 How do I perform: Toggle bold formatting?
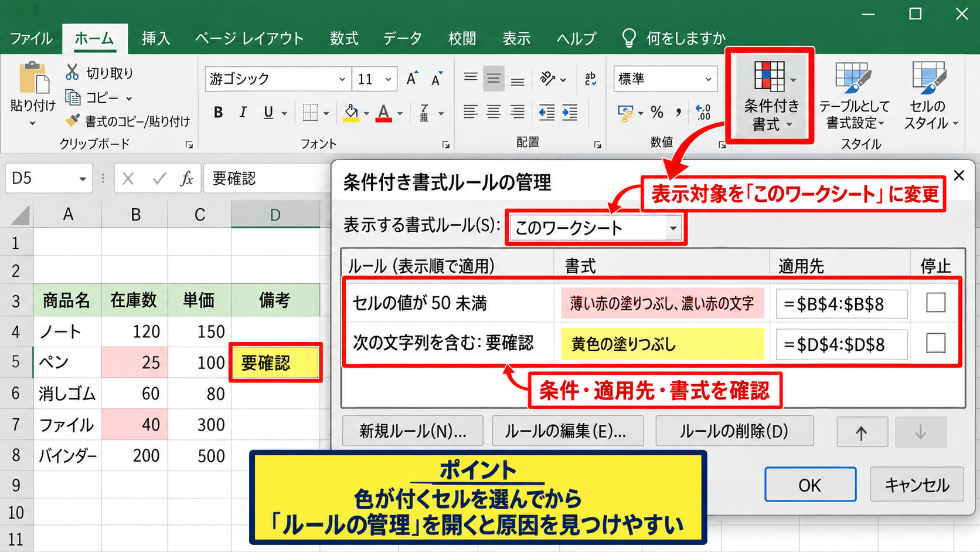tap(218, 112)
